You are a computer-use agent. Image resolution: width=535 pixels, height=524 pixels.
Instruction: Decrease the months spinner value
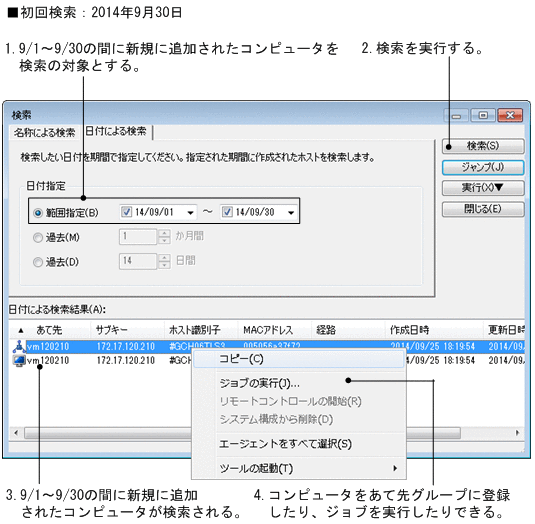[164, 241]
